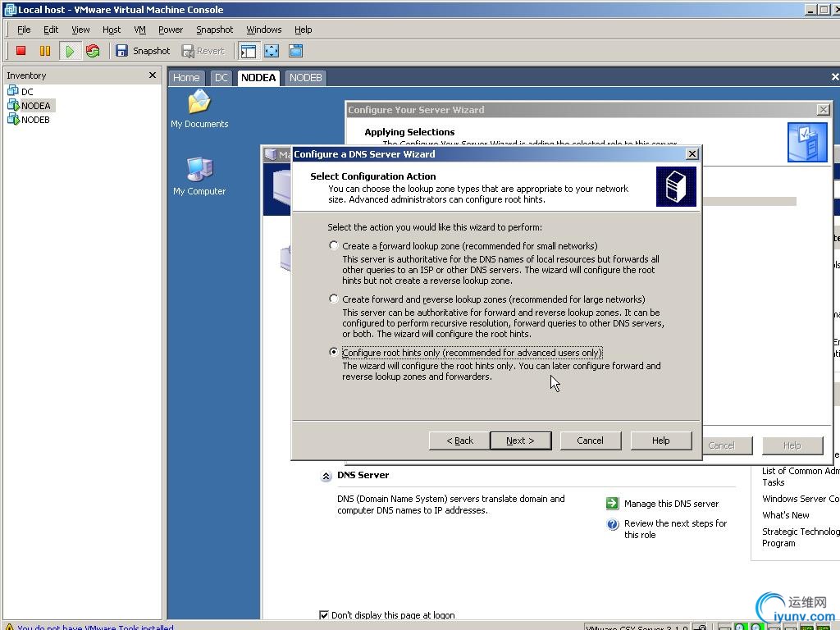Toggle the inventory sidebar view icon
The height and width of the screenshot is (630, 840).
[248, 51]
